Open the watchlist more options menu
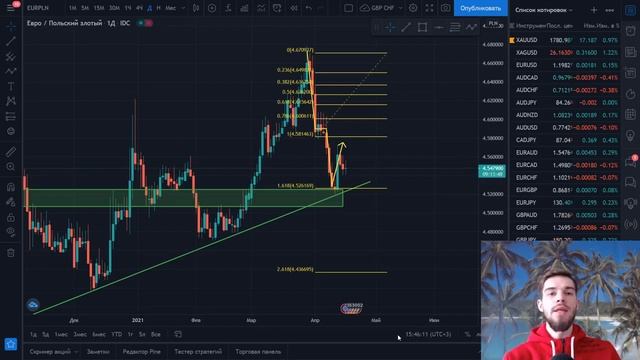 pos(609,10)
